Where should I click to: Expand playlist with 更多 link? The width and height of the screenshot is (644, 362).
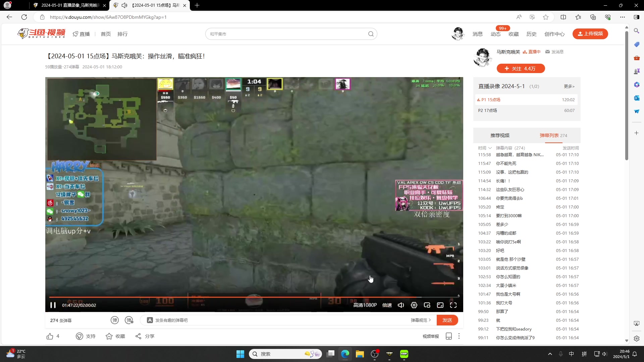coord(569,86)
